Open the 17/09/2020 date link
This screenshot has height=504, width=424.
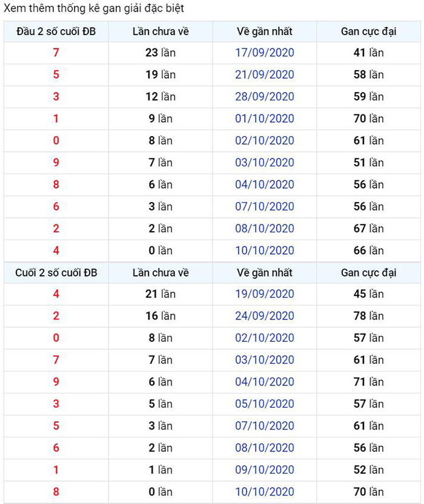pos(265,53)
